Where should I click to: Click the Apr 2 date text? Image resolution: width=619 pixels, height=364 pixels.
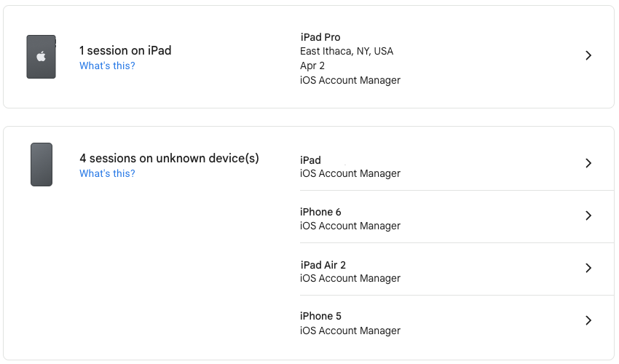click(312, 66)
